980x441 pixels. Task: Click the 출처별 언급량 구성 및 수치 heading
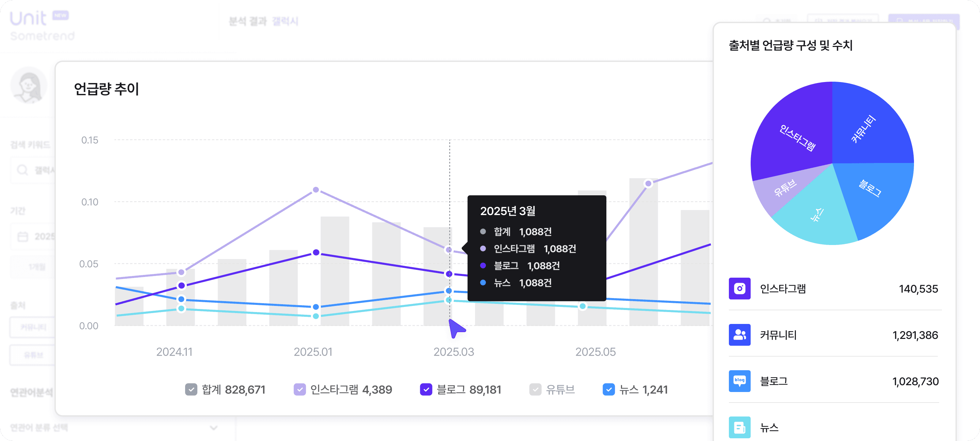790,45
